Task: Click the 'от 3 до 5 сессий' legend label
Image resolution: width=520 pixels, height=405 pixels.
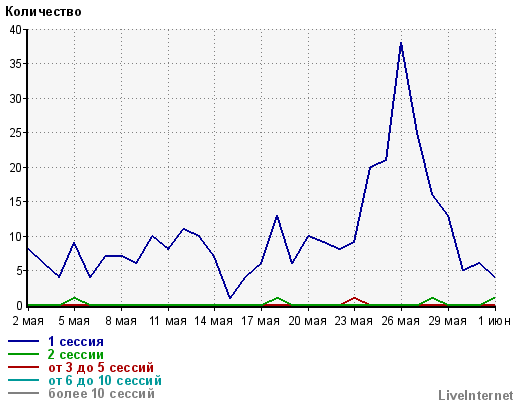Action: point(101,368)
